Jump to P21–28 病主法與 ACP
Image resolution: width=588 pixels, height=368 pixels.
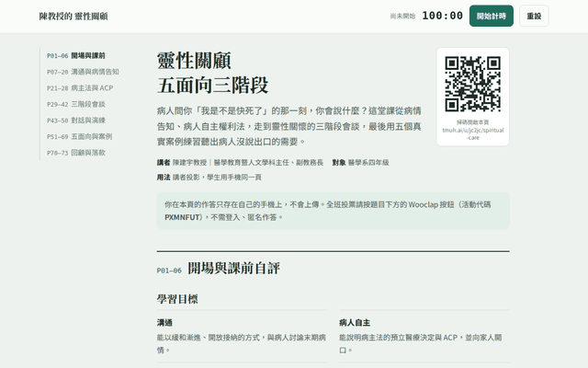80,88
